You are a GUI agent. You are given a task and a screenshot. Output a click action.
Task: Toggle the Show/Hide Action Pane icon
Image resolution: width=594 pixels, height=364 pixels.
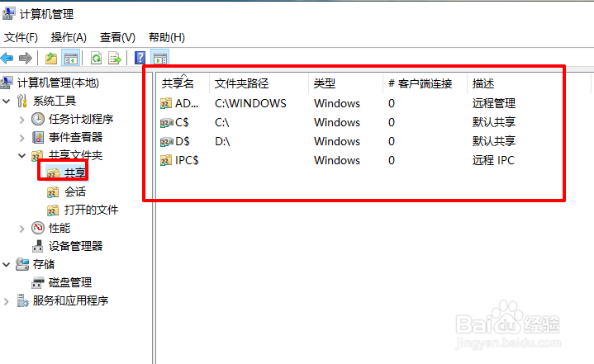coord(160,59)
